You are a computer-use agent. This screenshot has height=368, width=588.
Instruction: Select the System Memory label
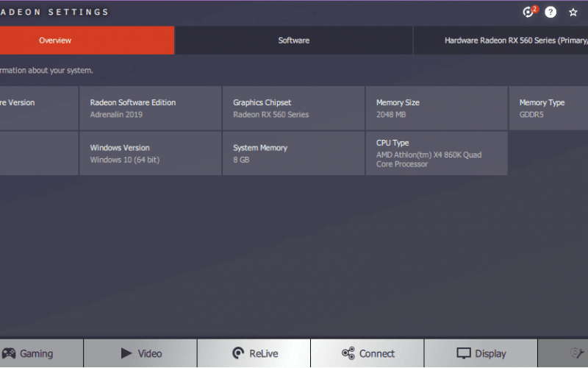click(x=260, y=148)
